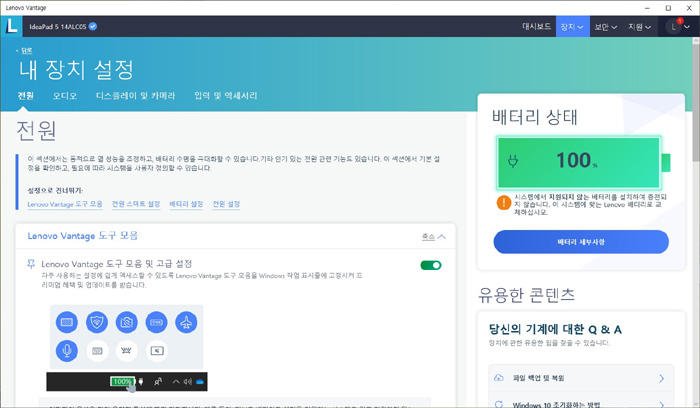Click the white keyboard backlight icon in preview
Image resolution: width=700 pixels, height=408 pixels.
(x=97, y=351)
